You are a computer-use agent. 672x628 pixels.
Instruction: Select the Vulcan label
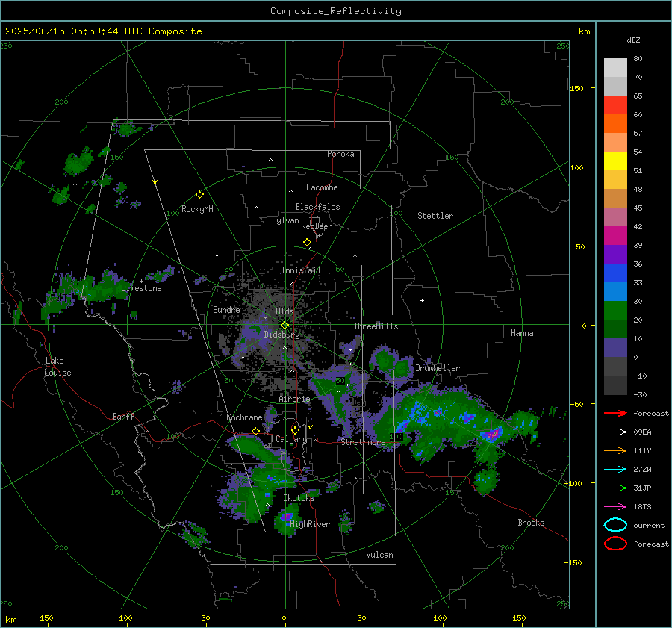tap(379, 555)
